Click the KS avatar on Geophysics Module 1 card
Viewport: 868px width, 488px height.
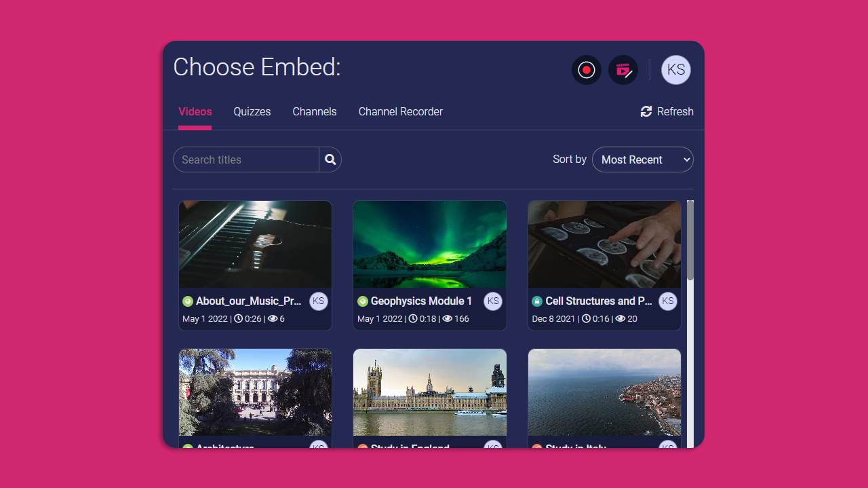(493, 301)
